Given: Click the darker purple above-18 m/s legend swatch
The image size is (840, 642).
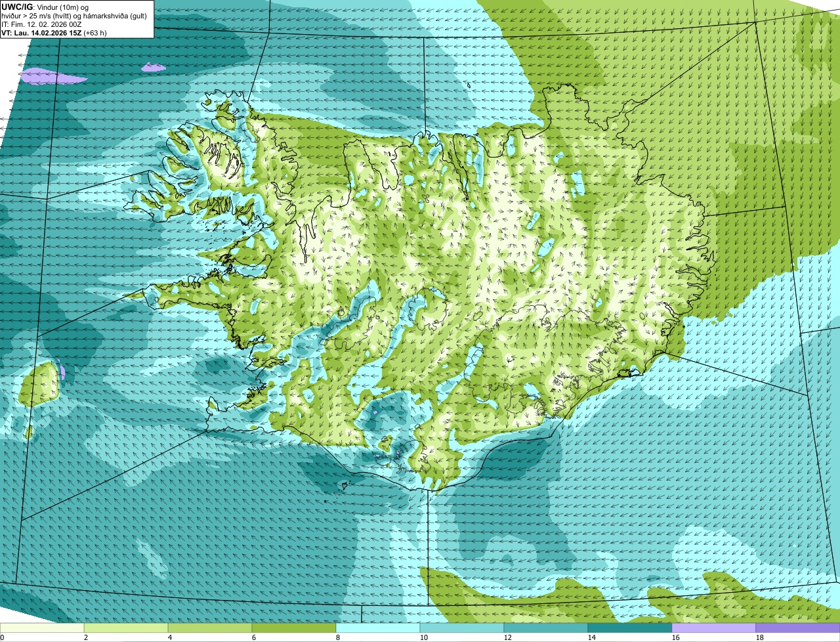Looking at the screenshot, I should (x=798, y=628).
